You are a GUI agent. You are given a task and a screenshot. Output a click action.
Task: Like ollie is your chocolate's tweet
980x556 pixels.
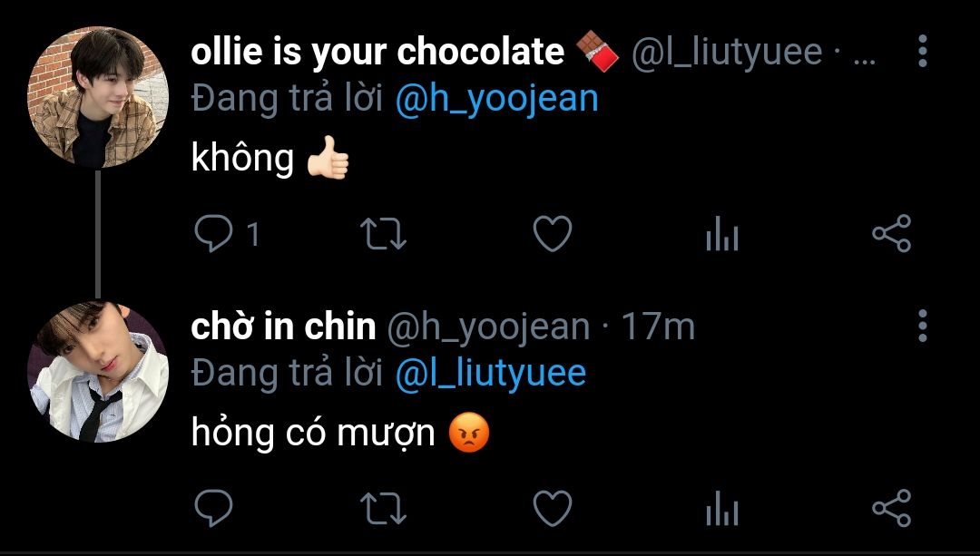553,234
